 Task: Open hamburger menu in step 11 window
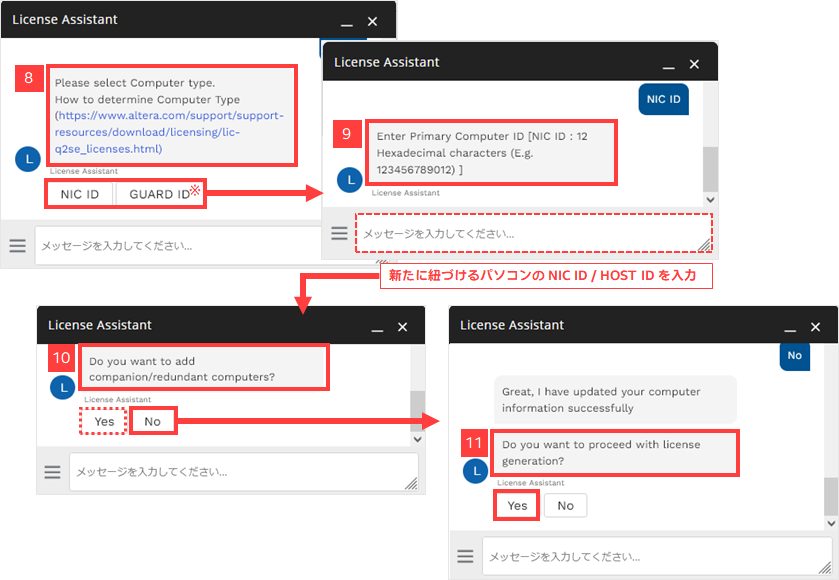[465, 556]
